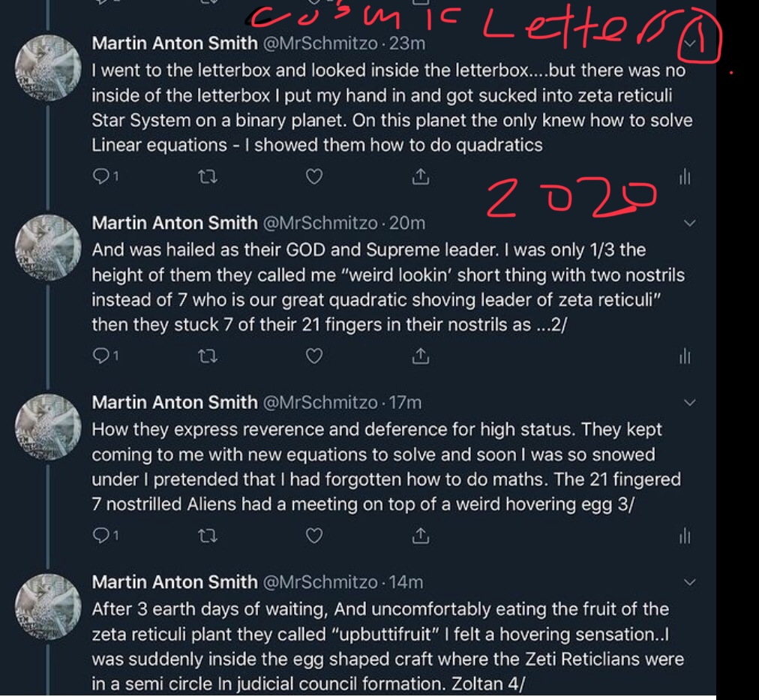This screenshot has width=759, height=700.
Task: Like the 17m tweet about equations
Action: (314, 536)
